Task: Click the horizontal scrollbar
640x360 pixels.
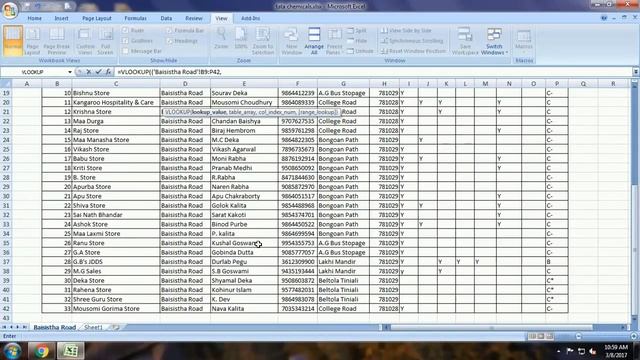Action: 504,327
